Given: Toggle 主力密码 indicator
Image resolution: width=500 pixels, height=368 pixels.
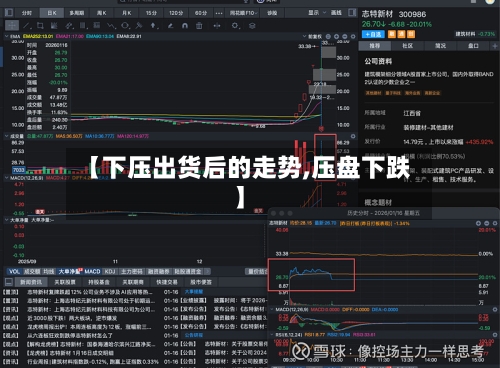Looking at the screenshot, I should click(131, 272).
